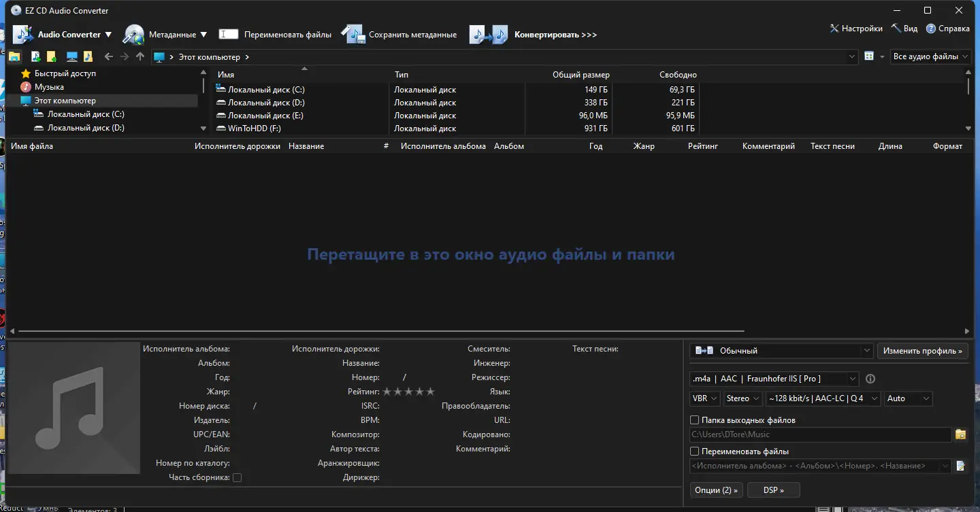980x512 pixels.
Task: Sort tracks by Жанр column
Action: click(644, 146)
